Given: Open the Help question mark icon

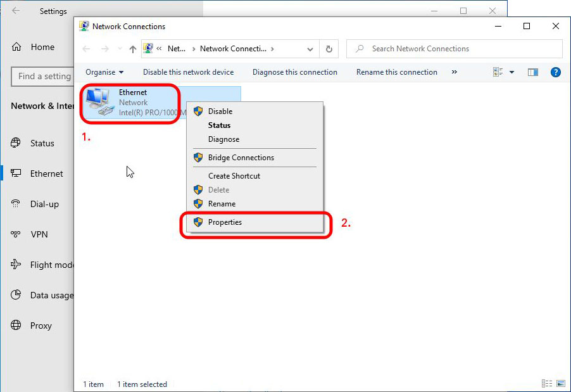Looking at the screenshot, I should (555, 72).
